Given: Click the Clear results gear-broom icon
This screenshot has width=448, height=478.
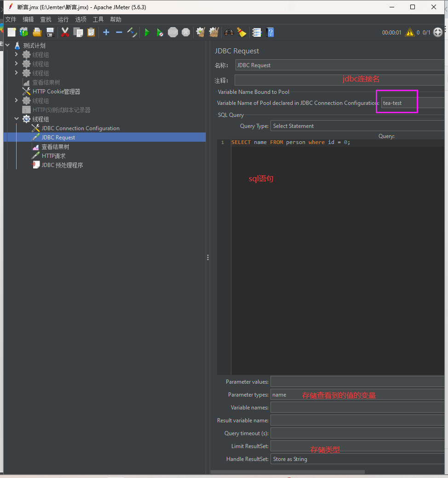Looking at the screenshot, I should pyautogui.click(x=201, y=32).
